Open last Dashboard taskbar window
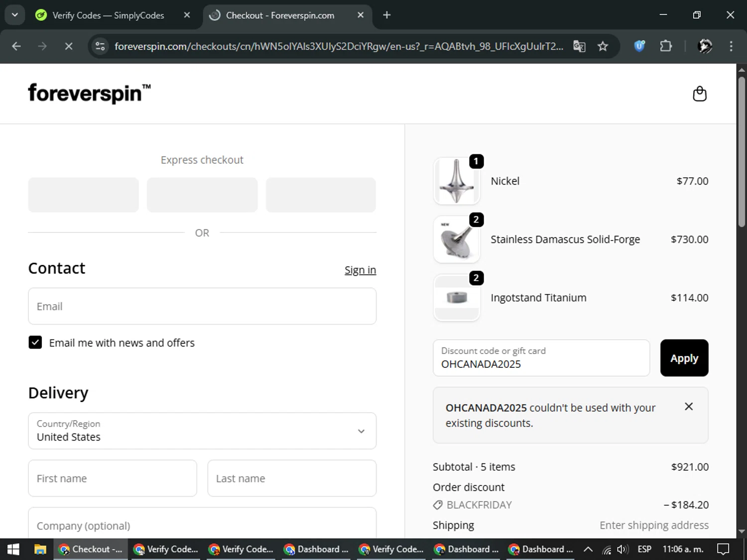747x560 pixels. [541, 549]
